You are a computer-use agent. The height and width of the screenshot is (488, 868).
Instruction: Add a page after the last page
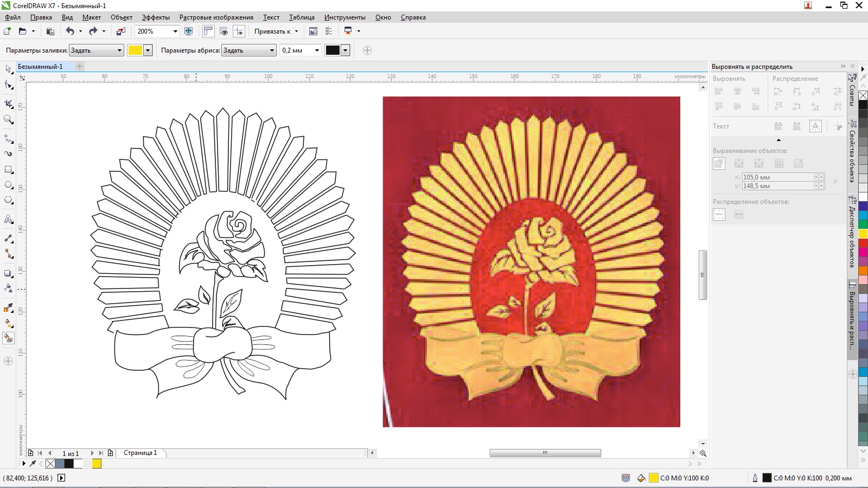[111, 453]
